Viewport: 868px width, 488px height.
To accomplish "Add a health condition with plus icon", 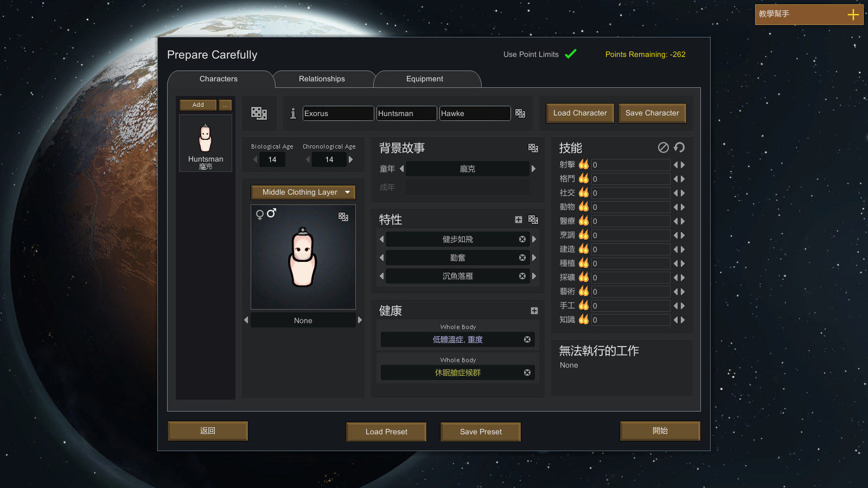I will point(534,311).
